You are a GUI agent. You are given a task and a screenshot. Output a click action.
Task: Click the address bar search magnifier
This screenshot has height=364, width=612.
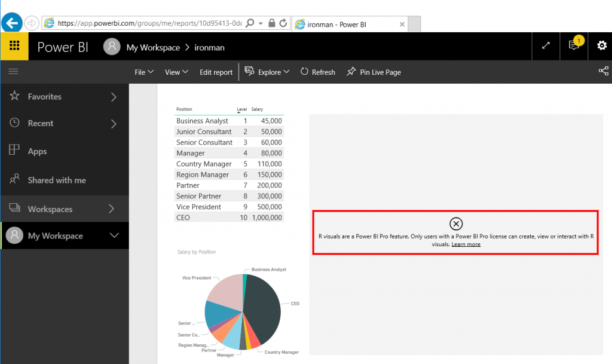[x=250, y=23]
